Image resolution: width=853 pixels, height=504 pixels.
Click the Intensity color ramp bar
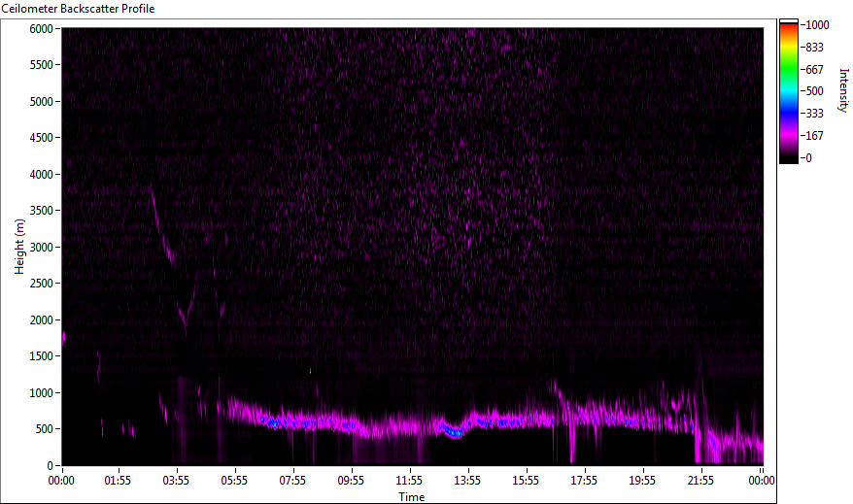click(788, 91)
